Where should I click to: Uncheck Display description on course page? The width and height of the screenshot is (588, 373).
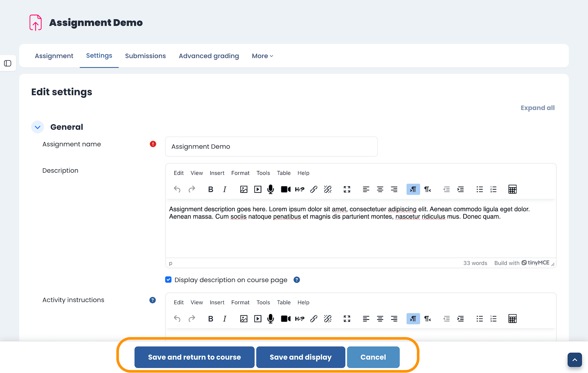(x=168, y=280)
